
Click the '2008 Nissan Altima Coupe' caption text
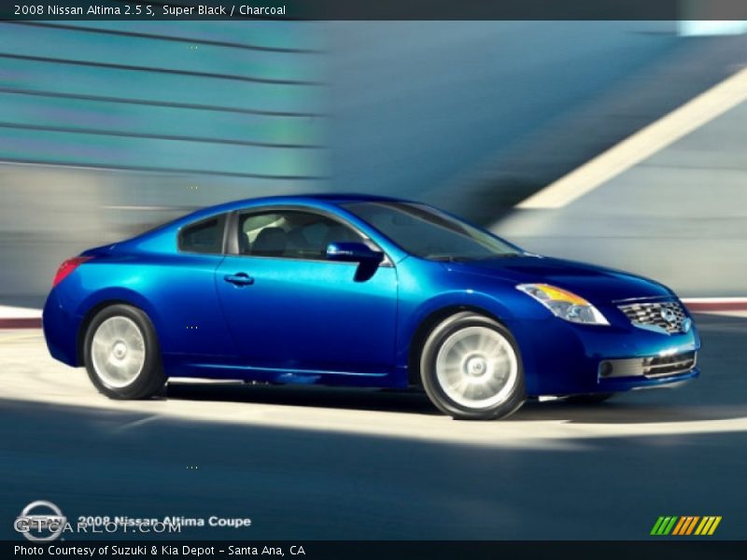click(x=164, y=522)
